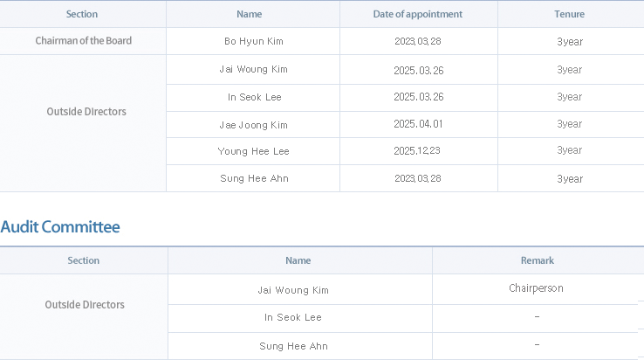Image resolution: width=644 pixels, height=360 pixels.
Task: Click the name Bo Hyun Kim
Action: [253, 41]
